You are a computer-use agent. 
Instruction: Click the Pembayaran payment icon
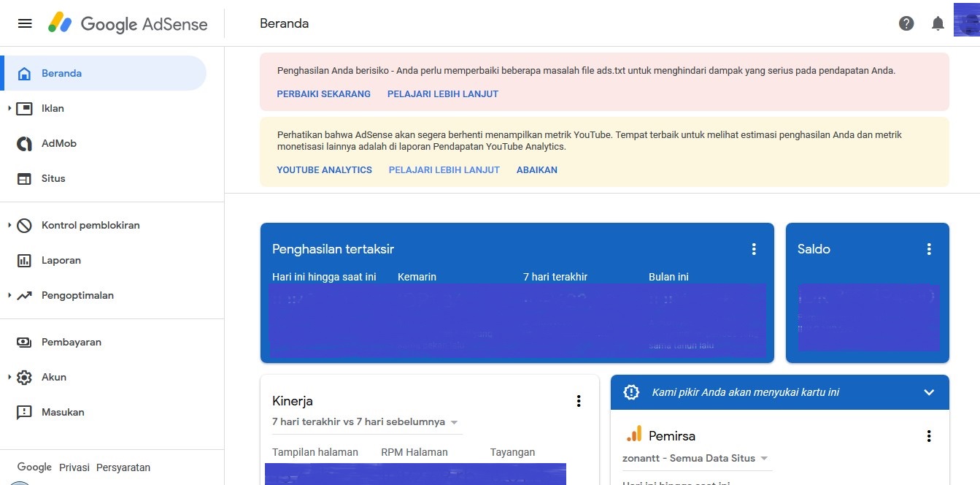point(24,342)
